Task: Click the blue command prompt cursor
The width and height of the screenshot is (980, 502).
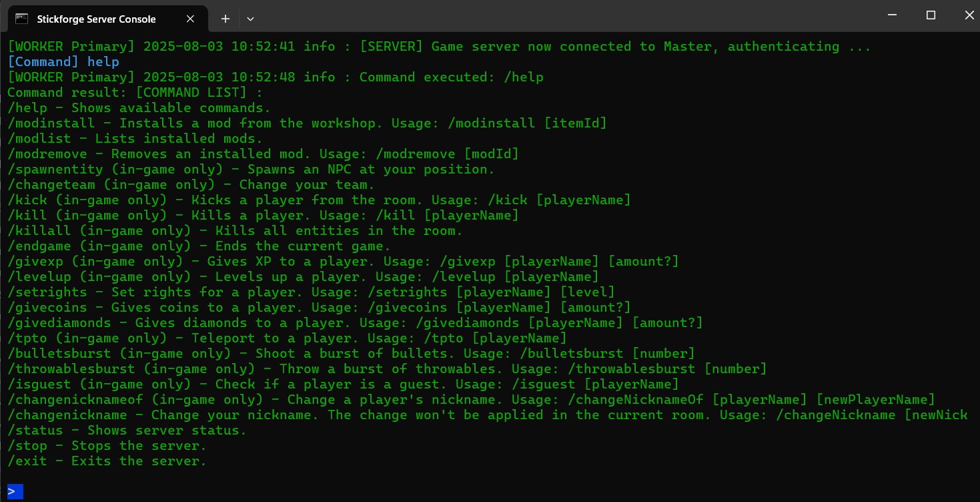Action: (x=15, y=492)
